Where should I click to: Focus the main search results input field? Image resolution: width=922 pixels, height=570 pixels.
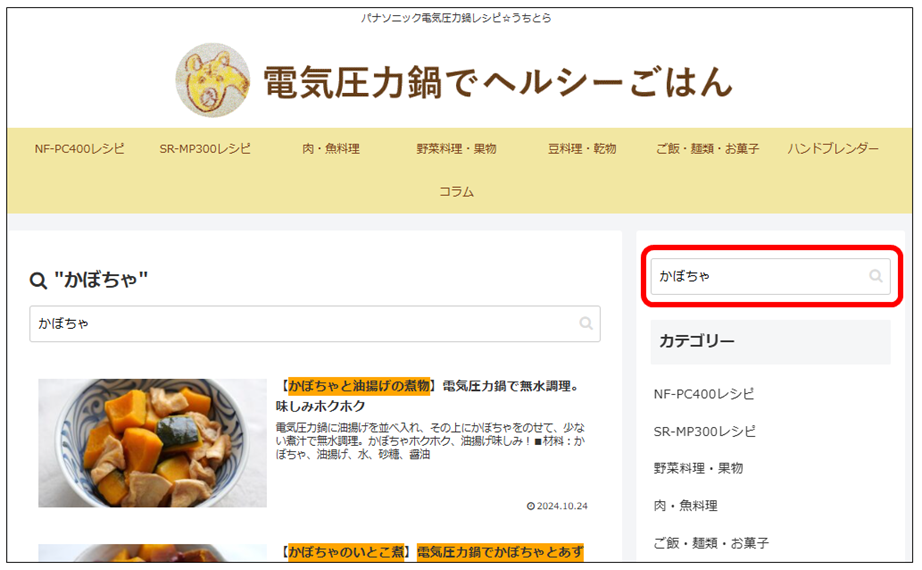point(315,324)
